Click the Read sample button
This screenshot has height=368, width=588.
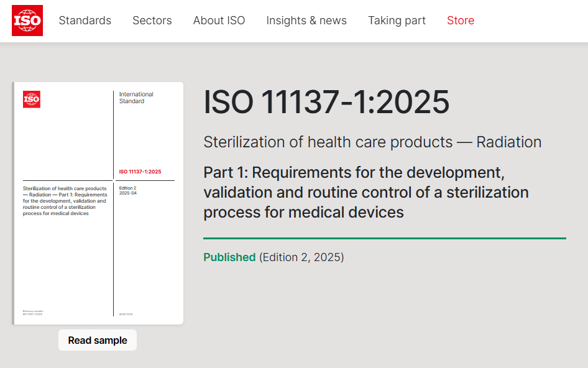pyautogui.click(x=98, y=340)
